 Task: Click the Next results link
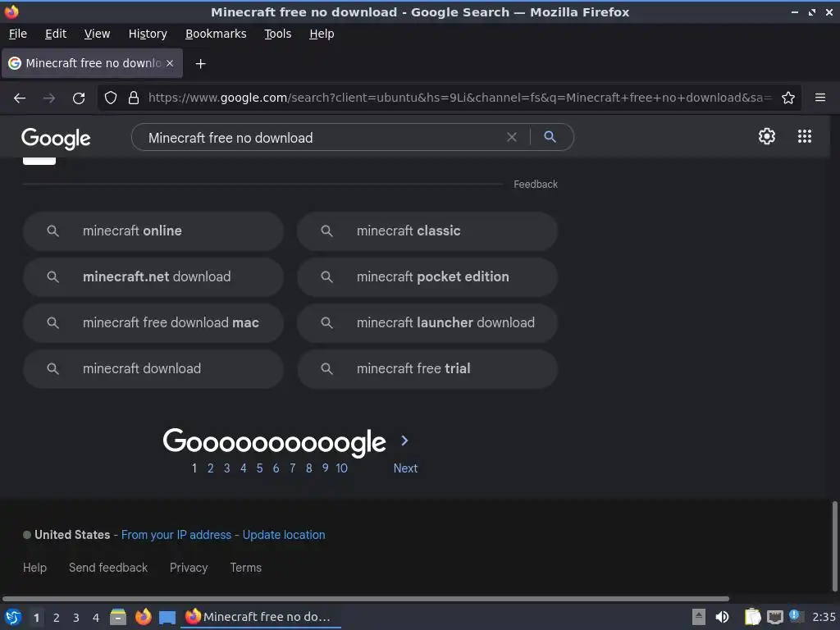(405, 468)
